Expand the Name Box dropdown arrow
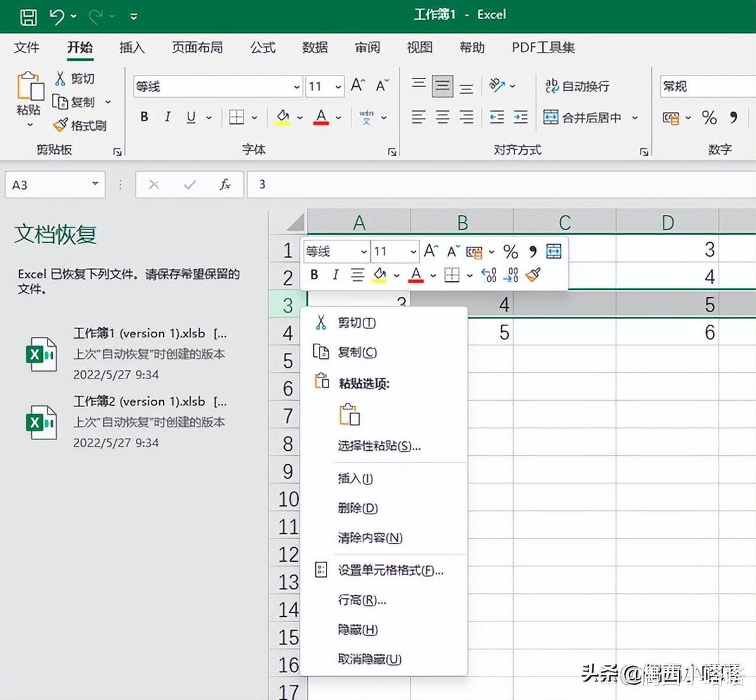This screenshot has width=756, height=700. [x=95, y=184]
